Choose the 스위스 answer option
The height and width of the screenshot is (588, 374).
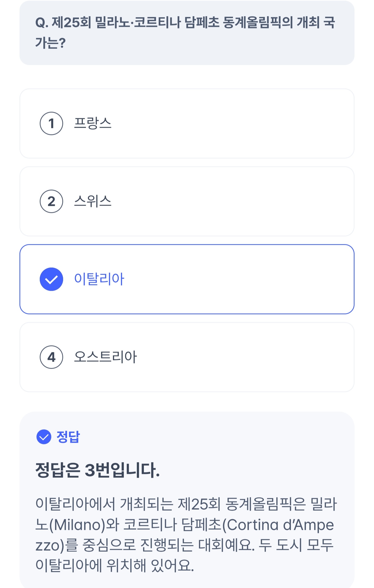click(93, 201)
